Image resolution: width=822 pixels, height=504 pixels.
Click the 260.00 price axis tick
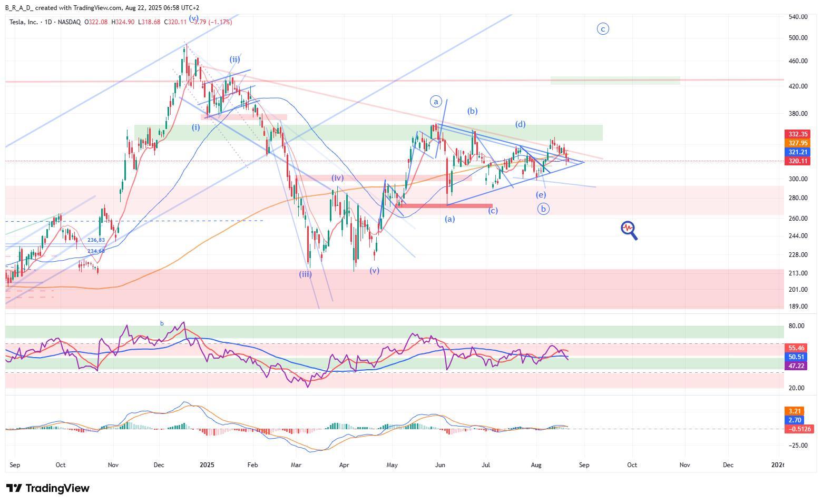click(798, 219)
